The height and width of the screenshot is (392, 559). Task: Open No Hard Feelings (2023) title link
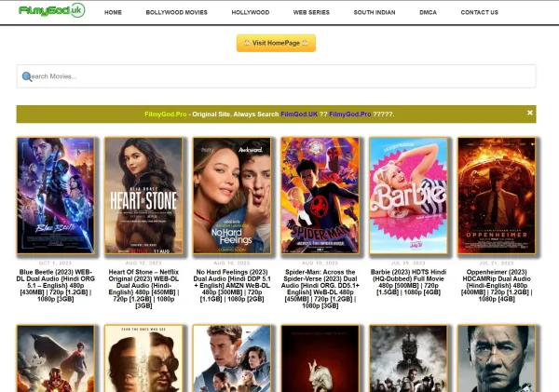click(x=232, y=286)
